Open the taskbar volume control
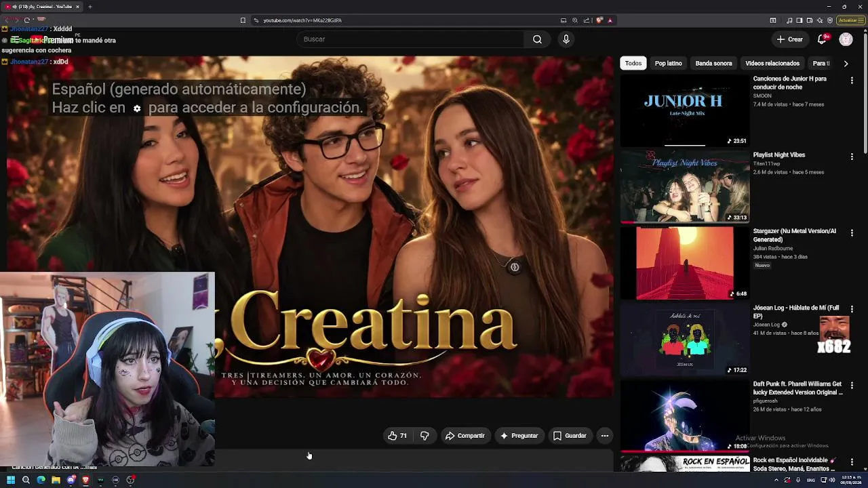The height and width of the screenshot is (488, 868). point(832,480)
